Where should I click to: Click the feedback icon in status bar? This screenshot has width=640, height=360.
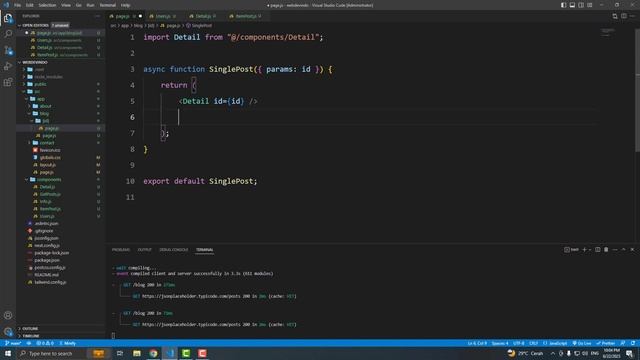pyautogui.click(x=623, y=343)
